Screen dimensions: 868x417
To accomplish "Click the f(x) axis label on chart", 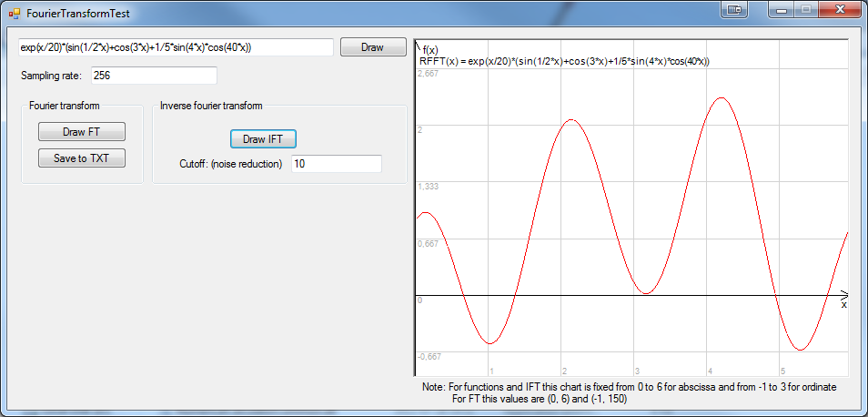I will coord(431,50).
